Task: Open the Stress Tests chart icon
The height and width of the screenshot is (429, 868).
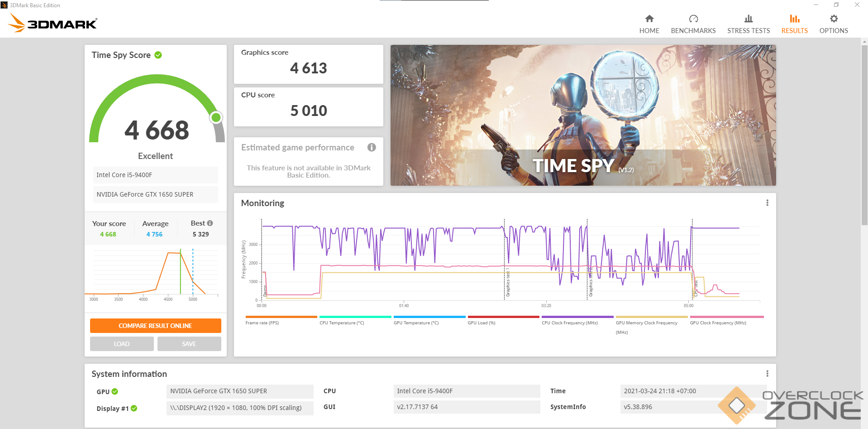Action: click(x=748, y=19)
